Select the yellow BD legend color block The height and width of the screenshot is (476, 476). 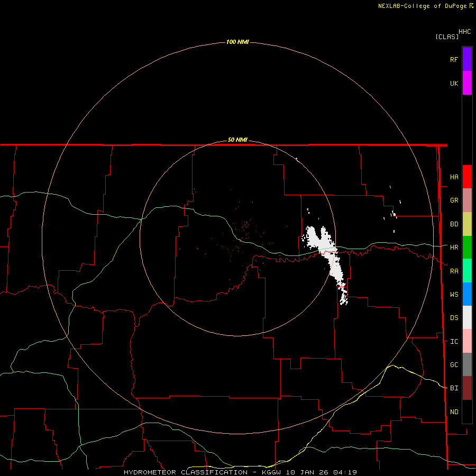(x=467, y=224)
